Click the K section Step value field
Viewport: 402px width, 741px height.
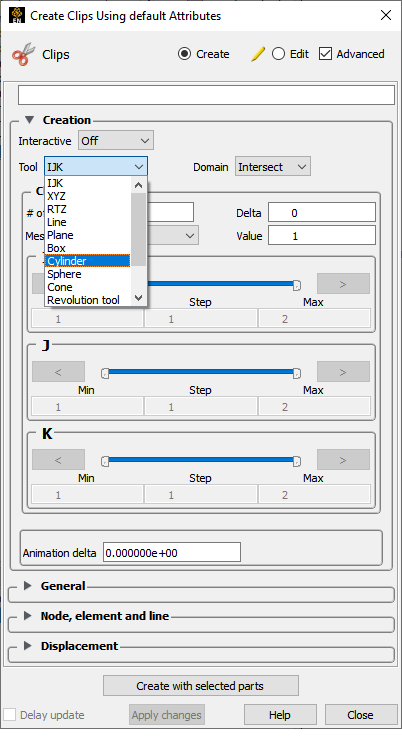[x=201, y=495]
